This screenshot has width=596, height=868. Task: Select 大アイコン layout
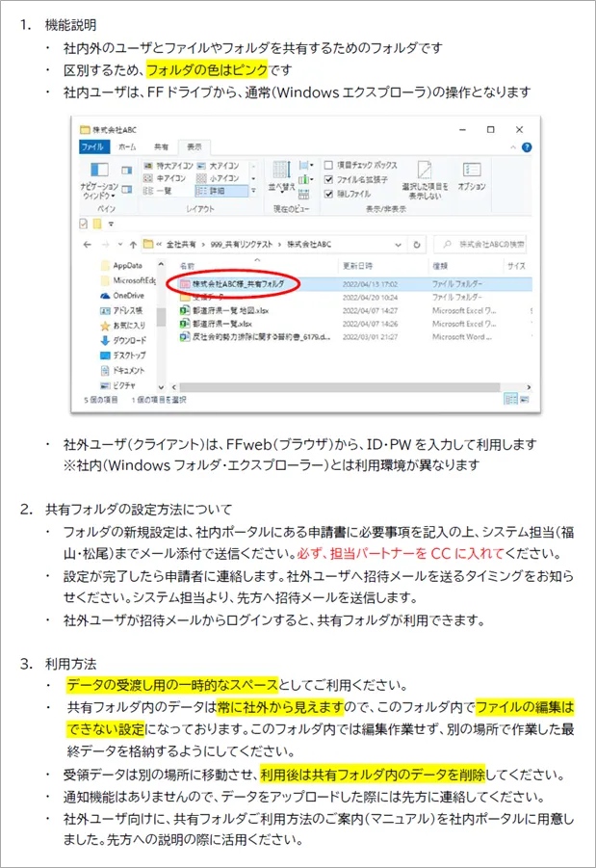(219, 166)
